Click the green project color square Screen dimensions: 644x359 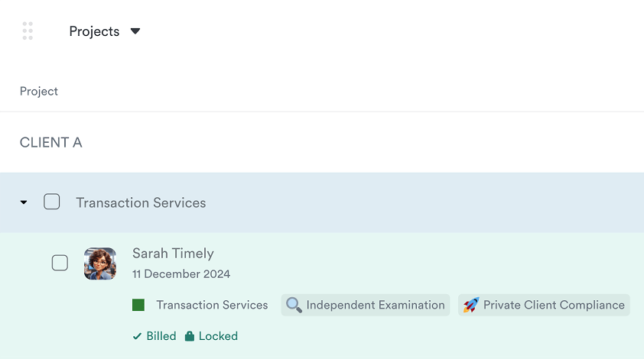pos(138,306)
